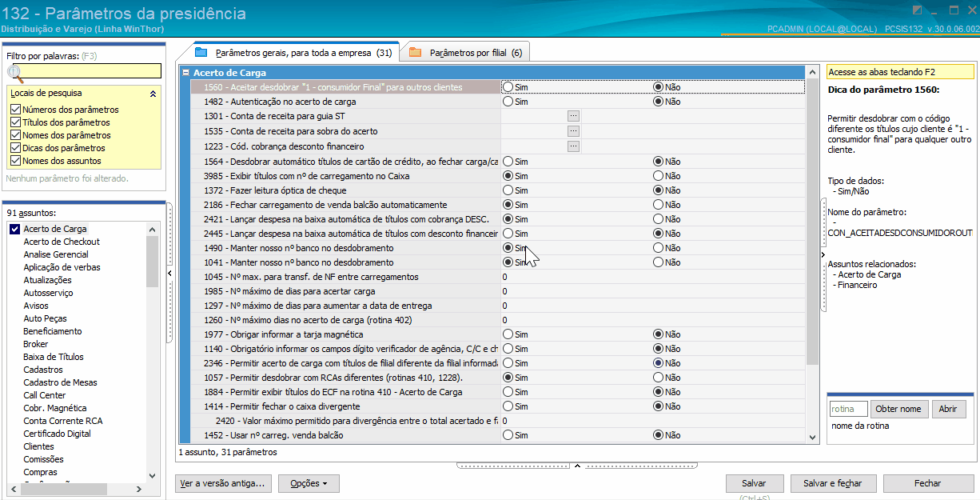Uncheck Acerto de Carga subject checkbox

pyautogui.click(x=14, y=229)
